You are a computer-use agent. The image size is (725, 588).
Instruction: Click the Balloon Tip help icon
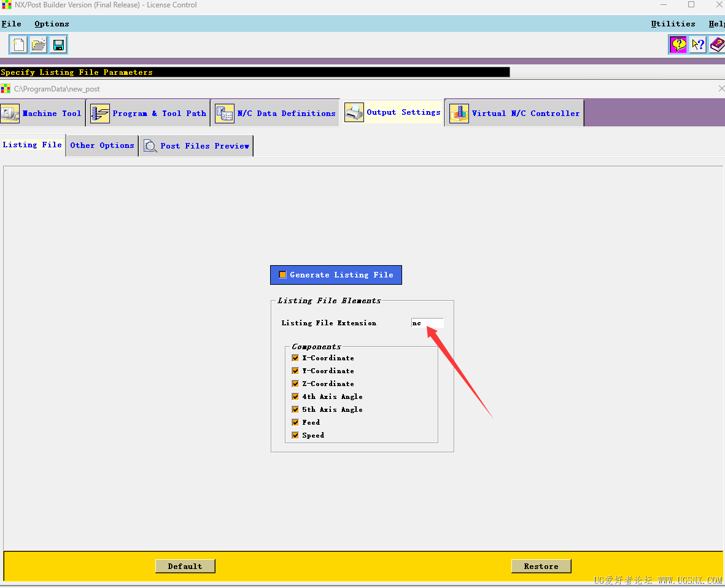678,45
